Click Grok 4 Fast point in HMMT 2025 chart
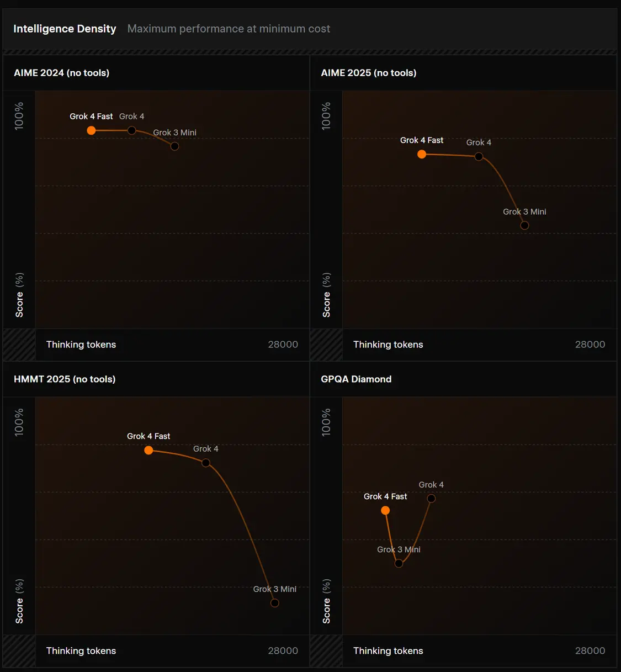 [148, 450]
